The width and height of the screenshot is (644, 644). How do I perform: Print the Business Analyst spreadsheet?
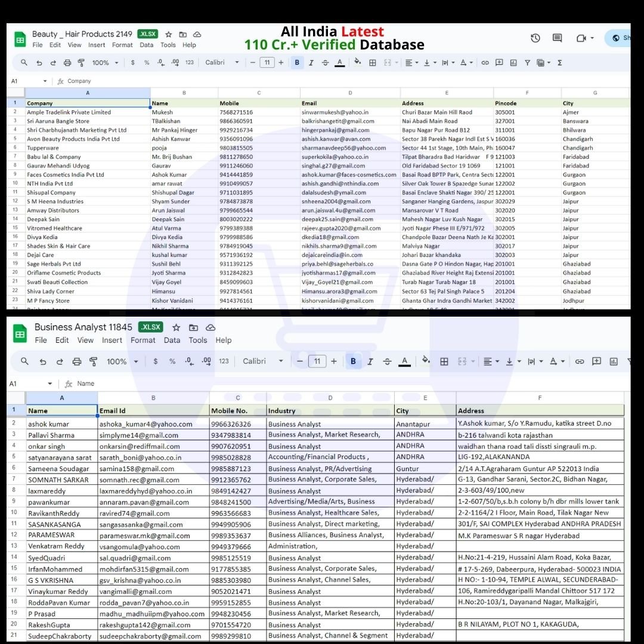pos(77,362)
